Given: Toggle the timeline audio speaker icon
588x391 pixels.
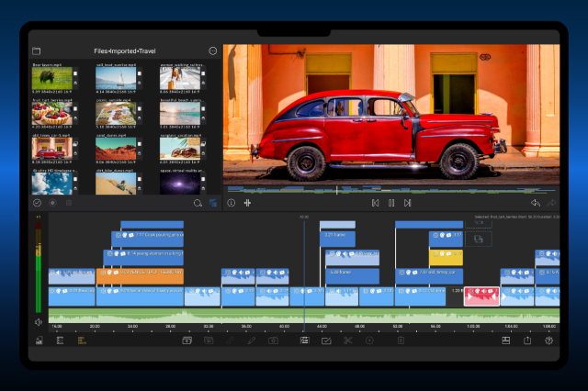Looking at the screenshot, I should click(39, 322).
